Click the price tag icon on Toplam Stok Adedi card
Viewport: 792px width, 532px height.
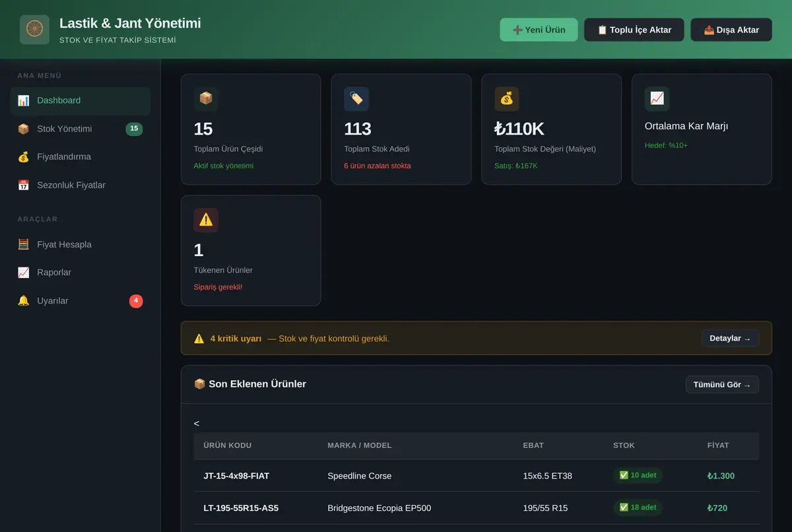tap(356, 98)
